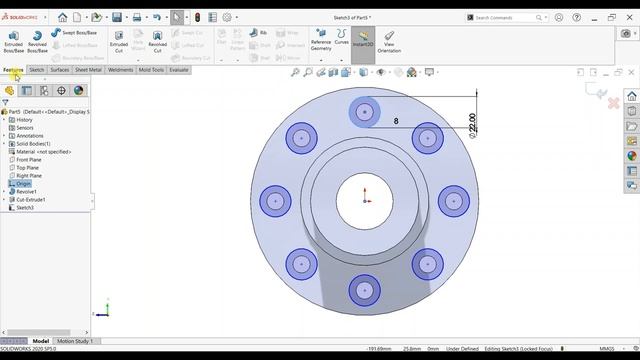
Task: Confirm and exit sketch in corner
Action: coord(596,90)
